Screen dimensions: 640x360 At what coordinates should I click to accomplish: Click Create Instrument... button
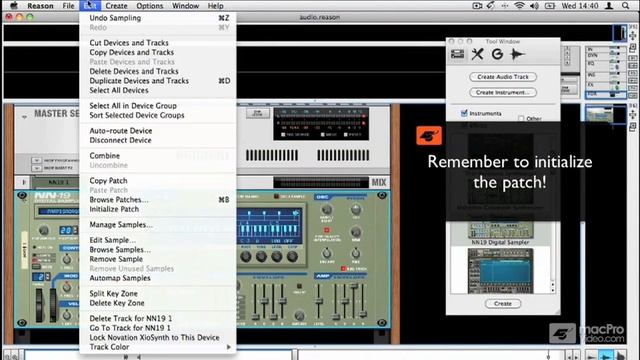[503, 92]
